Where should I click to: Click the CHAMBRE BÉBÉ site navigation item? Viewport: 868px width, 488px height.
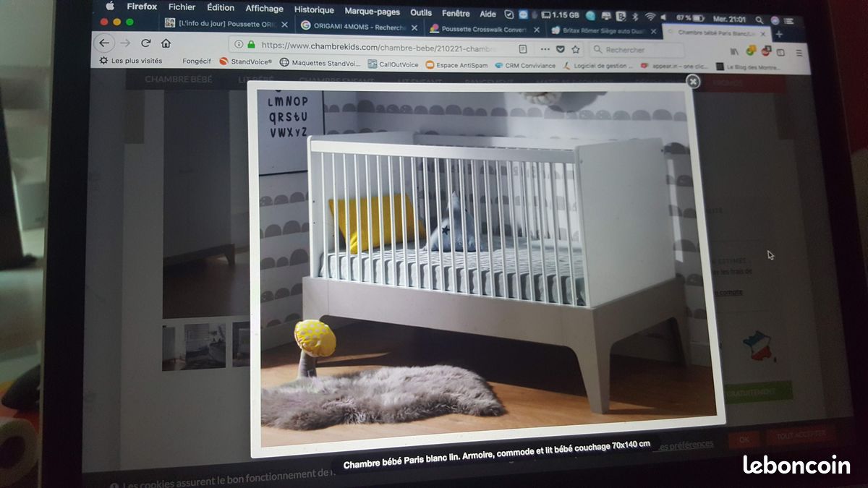click(179, 79)
